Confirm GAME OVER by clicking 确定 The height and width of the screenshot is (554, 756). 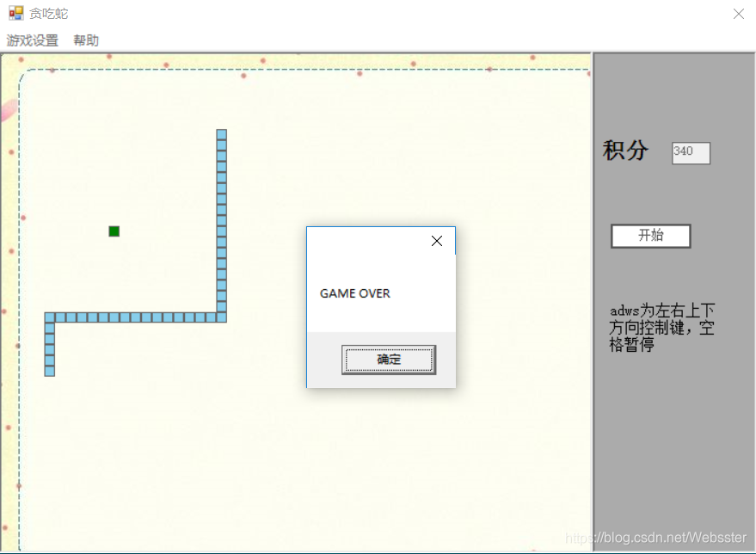[388, 360]
